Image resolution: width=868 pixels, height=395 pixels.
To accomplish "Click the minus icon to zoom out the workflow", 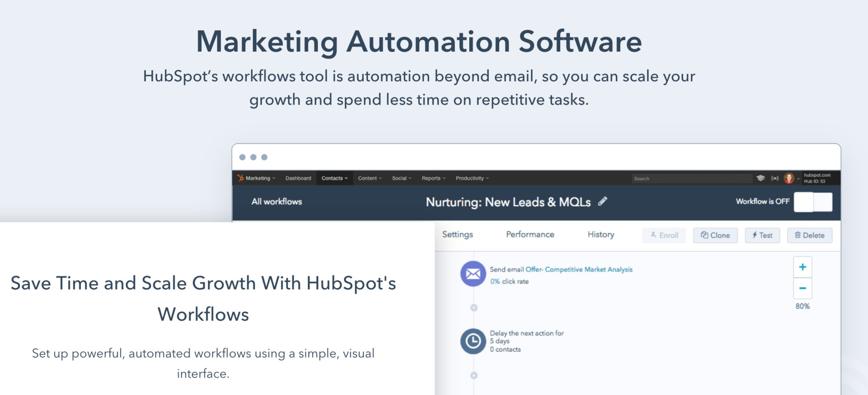I will point(802,288).
